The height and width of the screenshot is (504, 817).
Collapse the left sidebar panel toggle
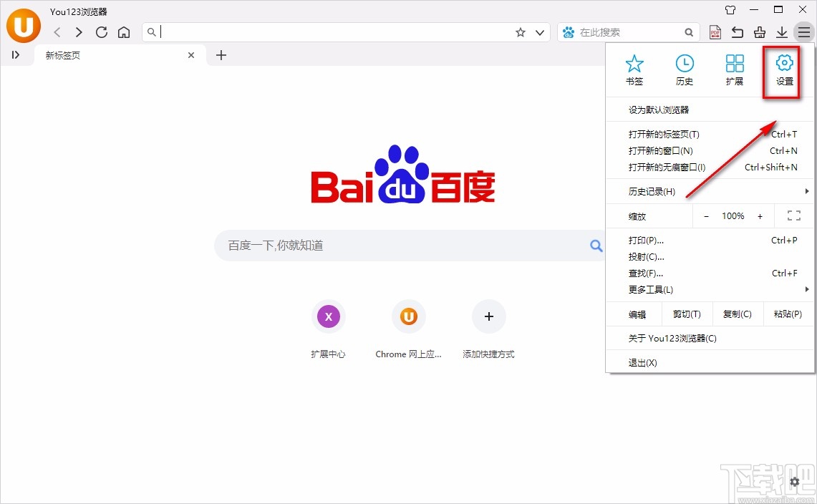coord(16,55)
